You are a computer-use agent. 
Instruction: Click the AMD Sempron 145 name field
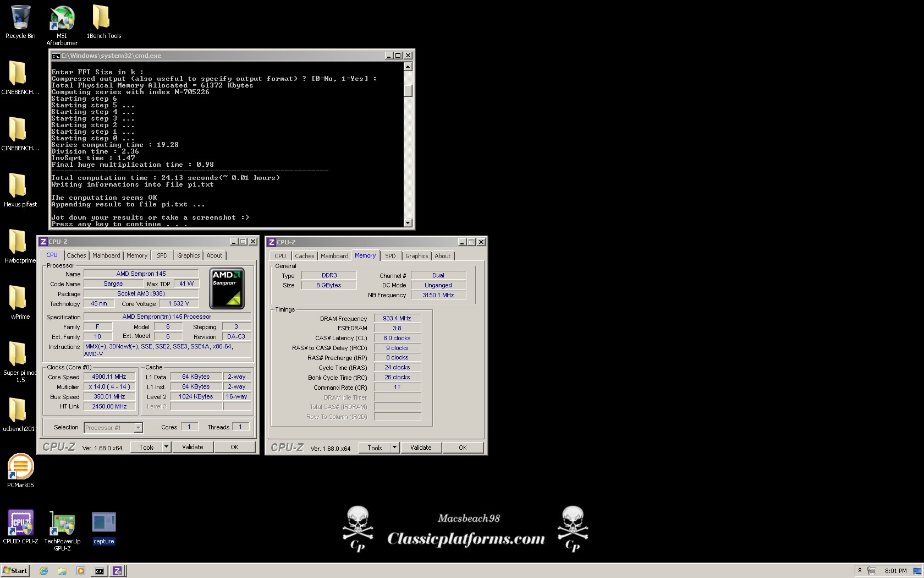(141, 274)
